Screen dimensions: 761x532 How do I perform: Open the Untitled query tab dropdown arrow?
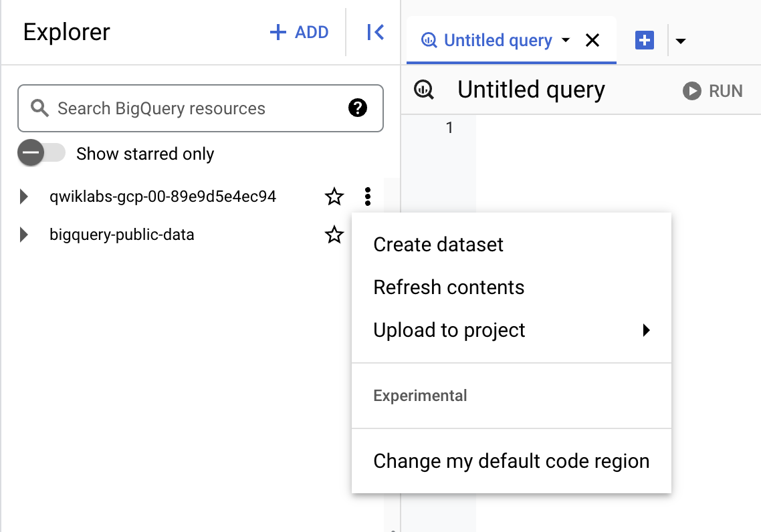click(x=566, y=40)
